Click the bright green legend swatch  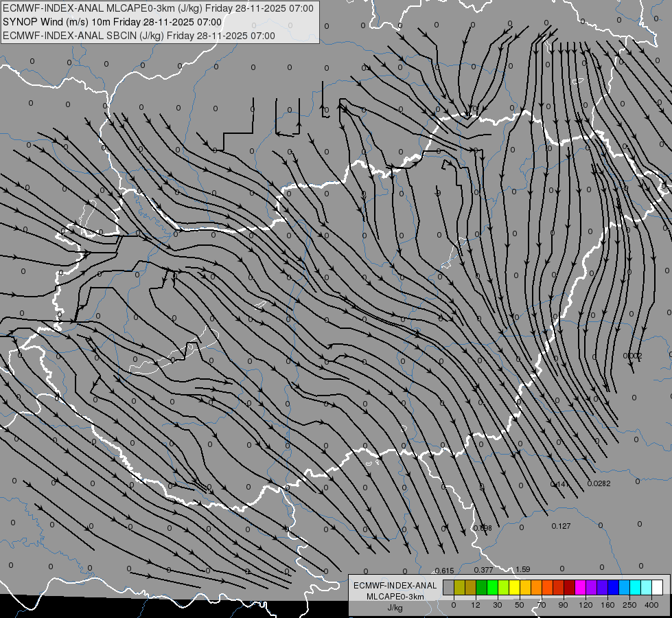coord(492,587)
